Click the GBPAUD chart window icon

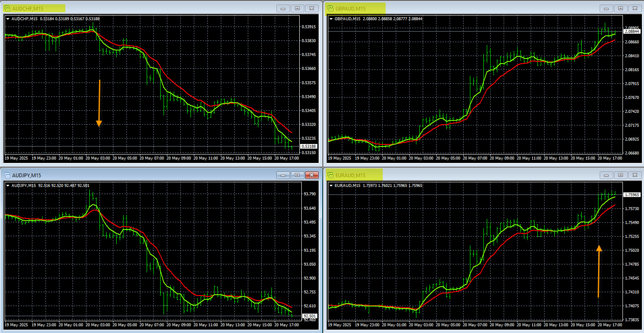(x=330, y=8)
